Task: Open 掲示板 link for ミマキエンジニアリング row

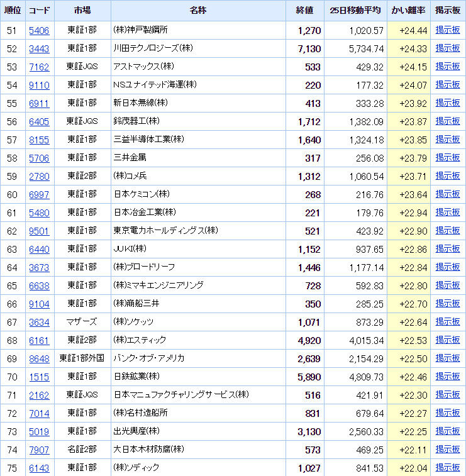Action: click(448, 285)
